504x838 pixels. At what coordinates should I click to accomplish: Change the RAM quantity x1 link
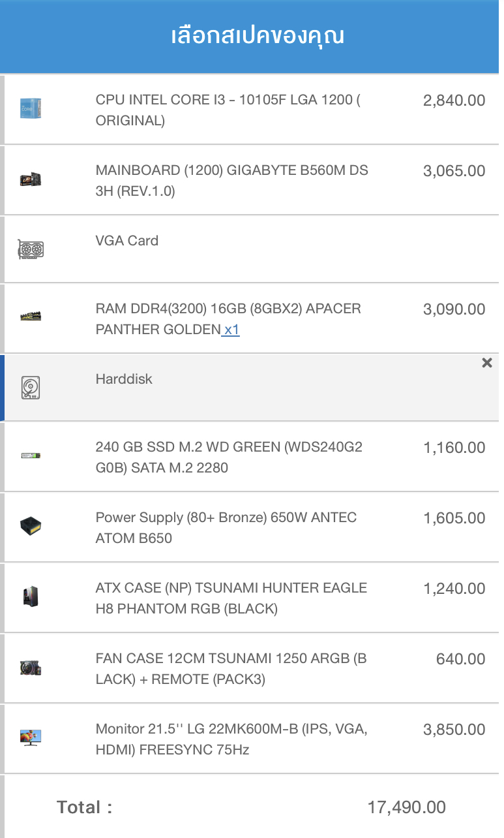tap(231, 330)
